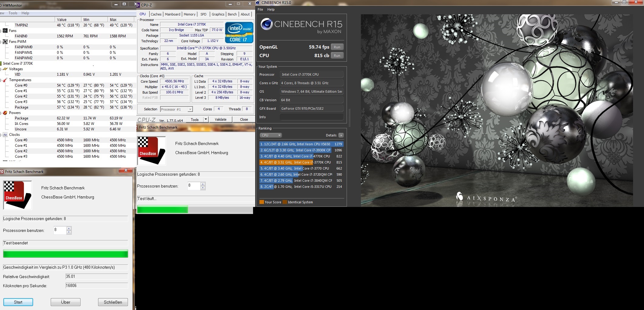Collapse the Clocks tree node
Viewport: 644px width, 310px height.
click(1, 135)
